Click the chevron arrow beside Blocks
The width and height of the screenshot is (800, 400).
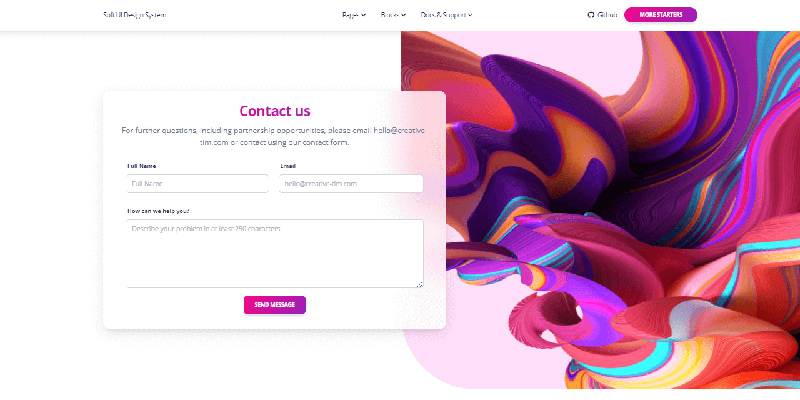pyautogui.click(x=404, y=15)
